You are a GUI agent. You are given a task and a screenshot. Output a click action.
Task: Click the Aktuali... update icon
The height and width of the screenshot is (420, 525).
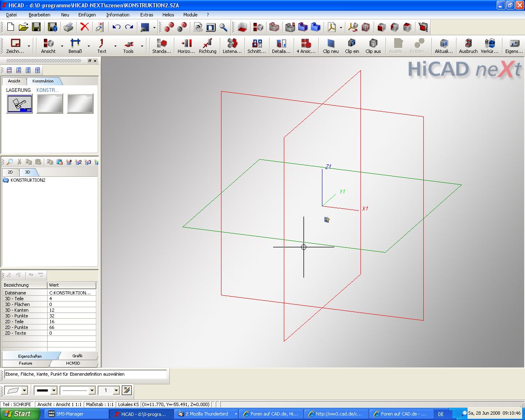coord(444,46)
